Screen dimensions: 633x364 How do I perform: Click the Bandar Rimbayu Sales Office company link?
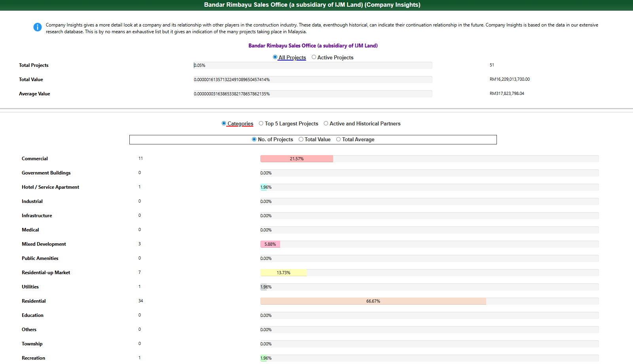(313, 46)
